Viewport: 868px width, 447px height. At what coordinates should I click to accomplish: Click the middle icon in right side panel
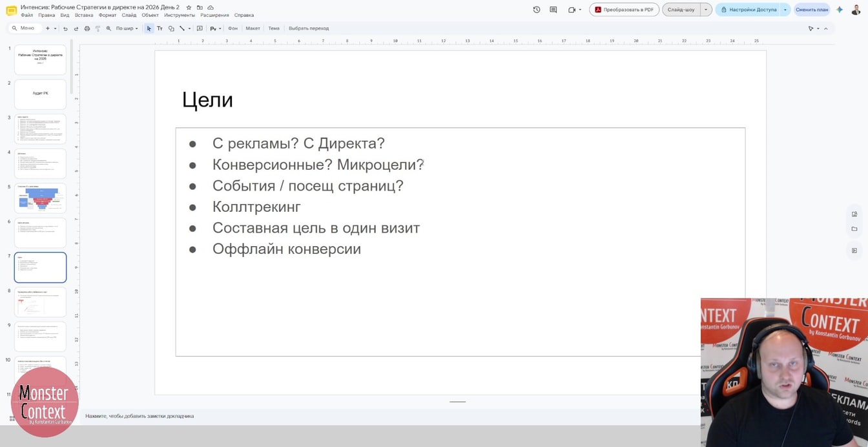click(x=854, y=229)
